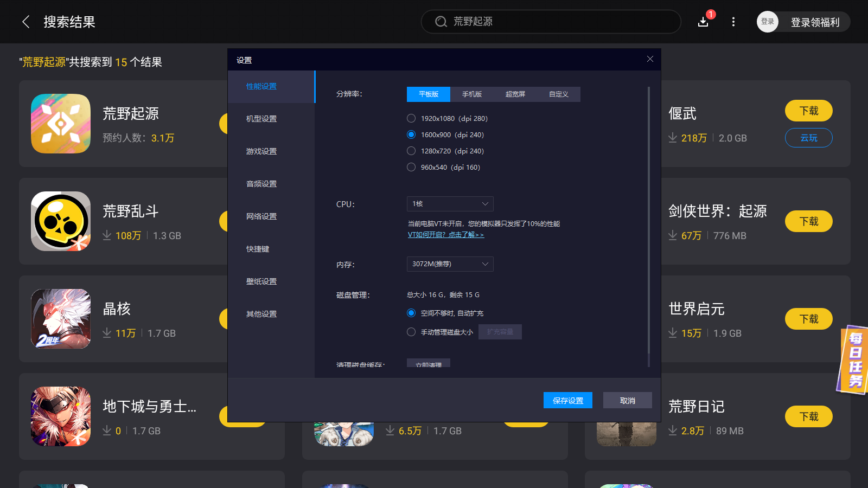Viewport: 868px width, 488px height.
Task: Click the 取消 button
Action: 628,400
